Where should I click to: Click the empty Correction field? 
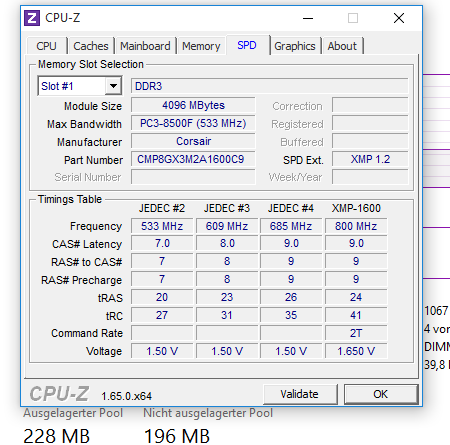(x=370, y=105)
